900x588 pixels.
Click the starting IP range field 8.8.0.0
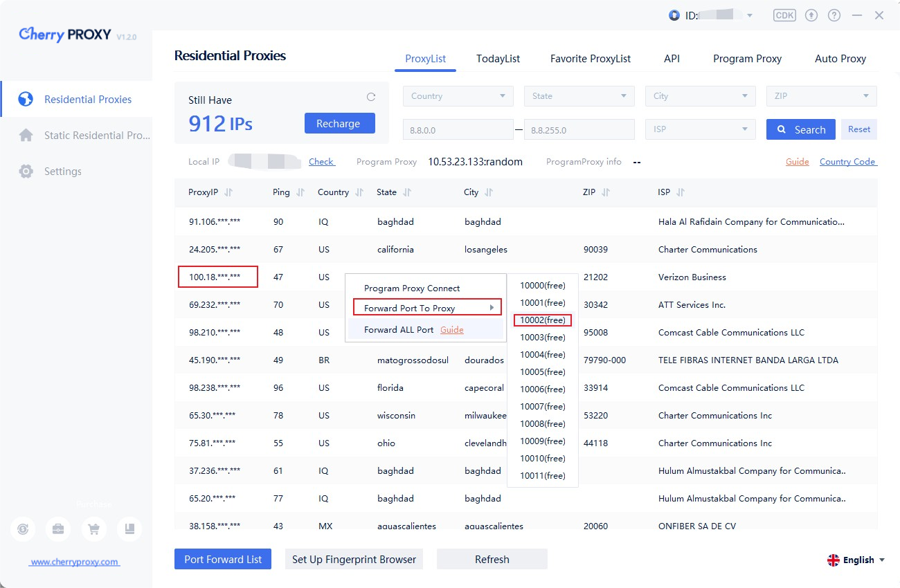pyautogui.click(x=458, y=129)
